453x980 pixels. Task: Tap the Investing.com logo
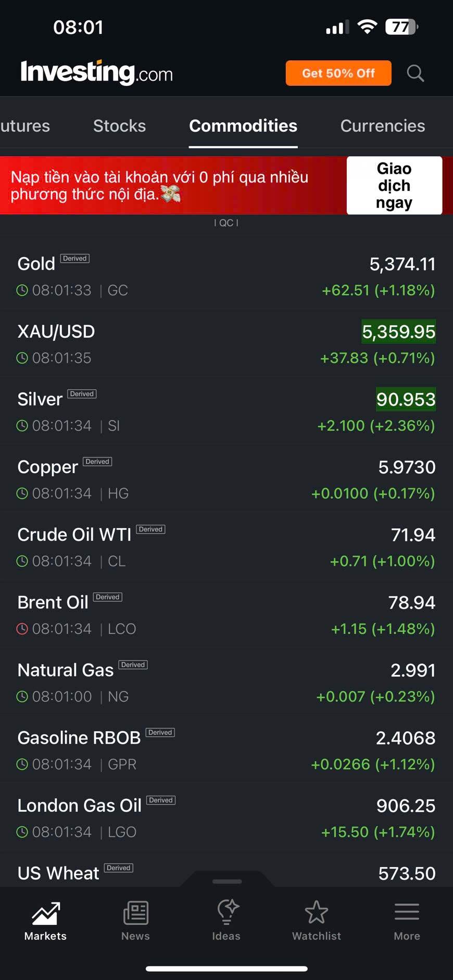(97, 73)
